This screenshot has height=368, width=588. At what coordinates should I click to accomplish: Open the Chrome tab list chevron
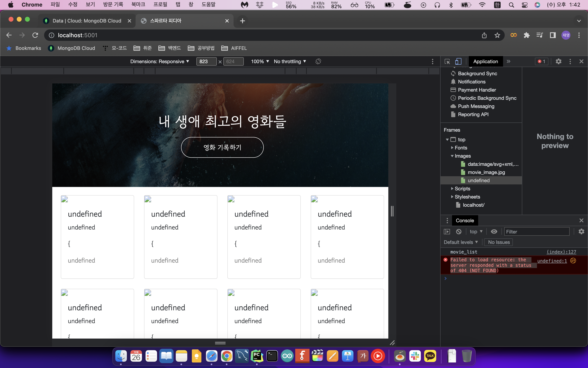tap(579, 21)
